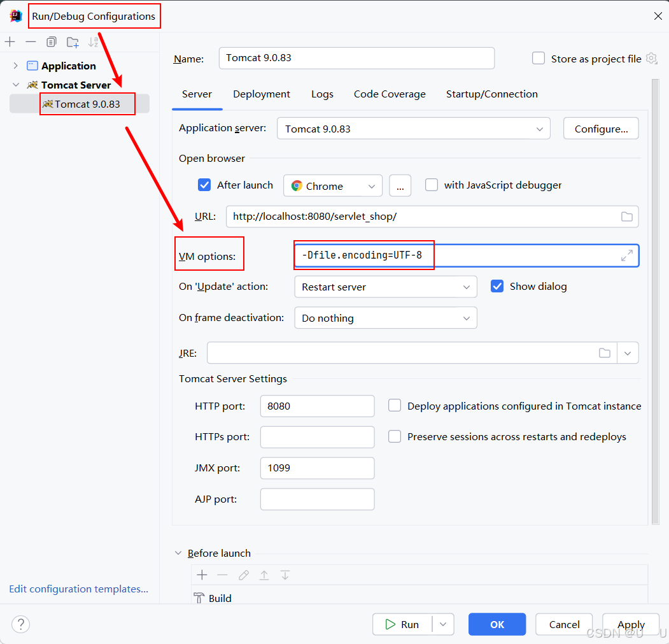Select Tomcat 9.0.83 configuration in tree
Viewport: 669px width, 644px height.
(80, 104)
